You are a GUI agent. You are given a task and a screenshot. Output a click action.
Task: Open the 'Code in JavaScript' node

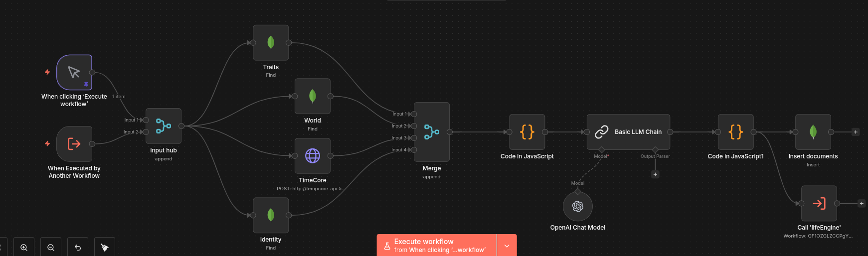527,132
